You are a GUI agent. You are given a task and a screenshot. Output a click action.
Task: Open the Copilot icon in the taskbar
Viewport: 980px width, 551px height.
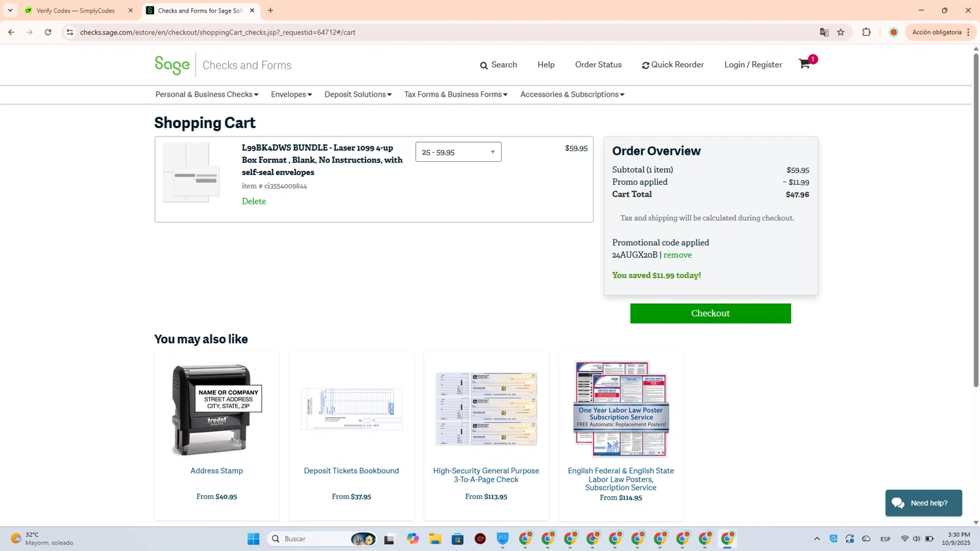(413, 539)
